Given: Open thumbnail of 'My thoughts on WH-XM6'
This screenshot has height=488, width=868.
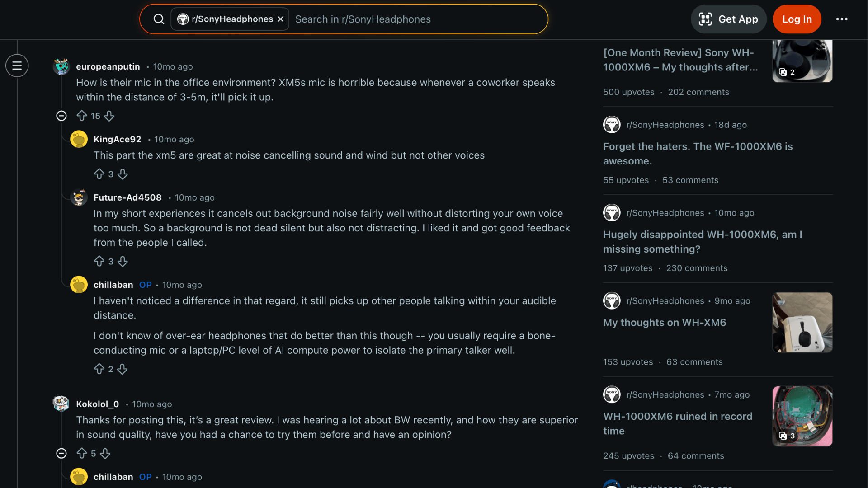Looking at the screenshot, I should coord(802,322).
